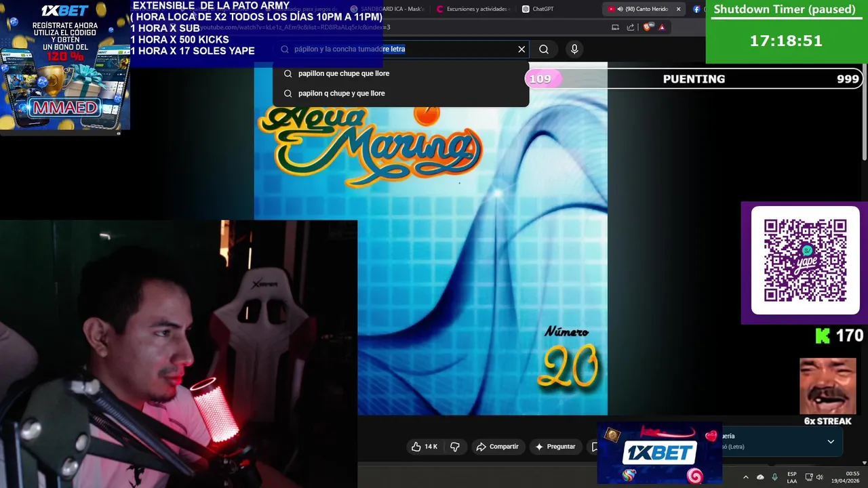Open the OneDrive cloud tray icon
The image size is (868, 488).
click(760, 477)
